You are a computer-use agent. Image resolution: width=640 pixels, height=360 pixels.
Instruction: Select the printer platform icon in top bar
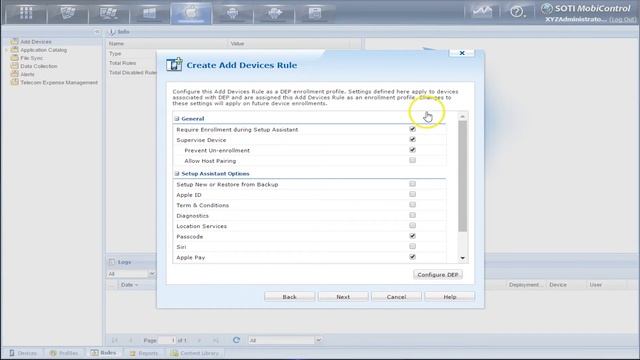click(315, 13)
